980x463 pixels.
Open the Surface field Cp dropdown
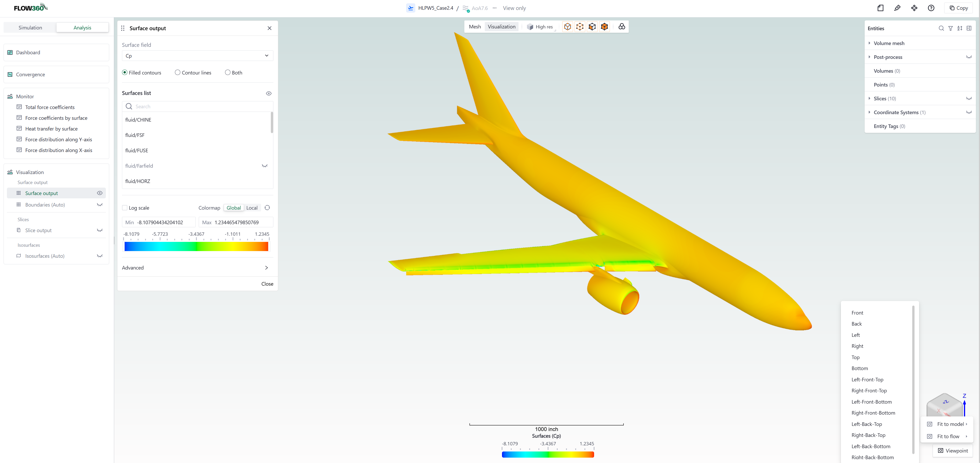click(x=197, y=56)
